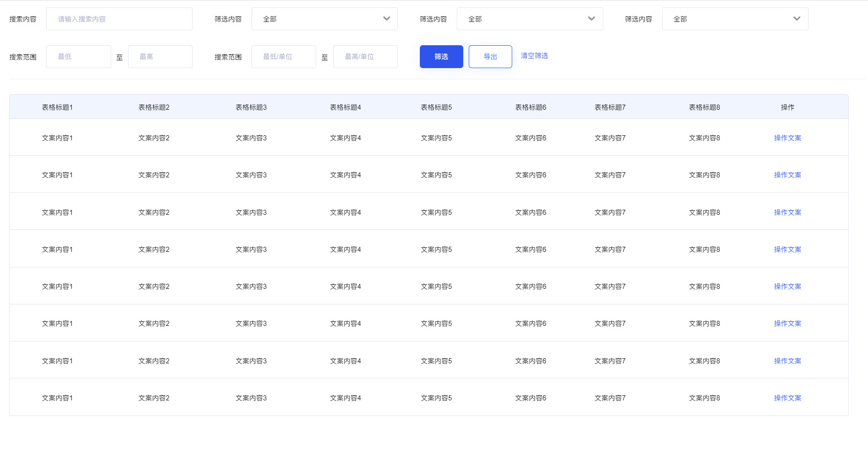The height and width of the screenshot is (468, 868).
Task: Open 操作文案 link in fourth table row
Action: [x=788, y=250]
